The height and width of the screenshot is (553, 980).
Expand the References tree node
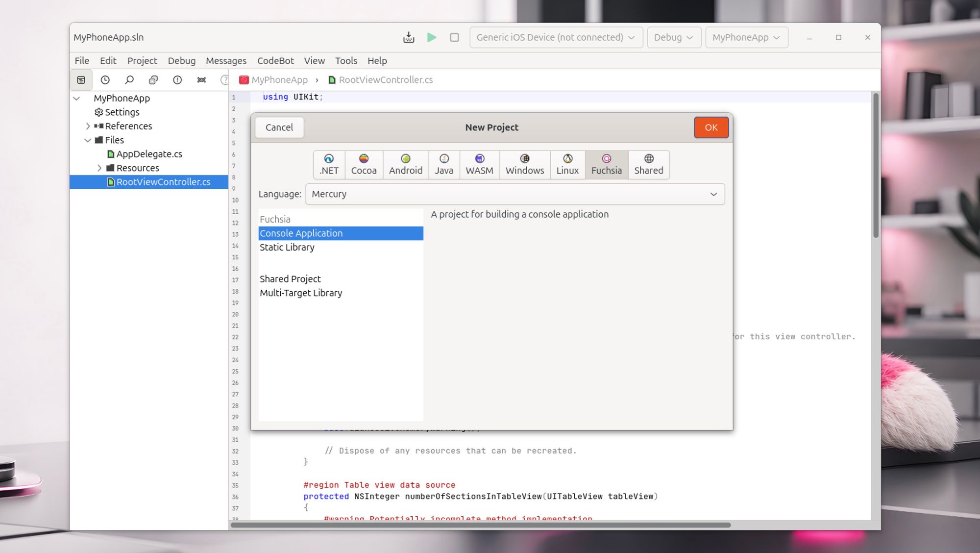click(88, 126)
